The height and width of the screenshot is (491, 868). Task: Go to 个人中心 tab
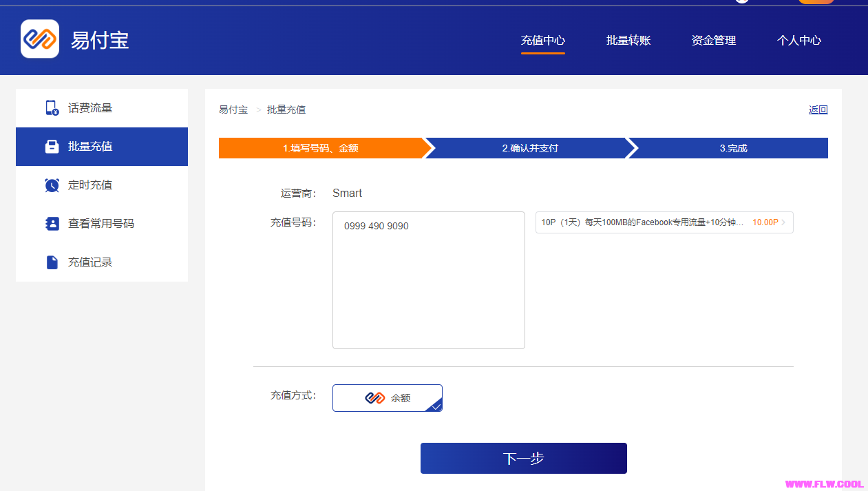coord(799,41)
